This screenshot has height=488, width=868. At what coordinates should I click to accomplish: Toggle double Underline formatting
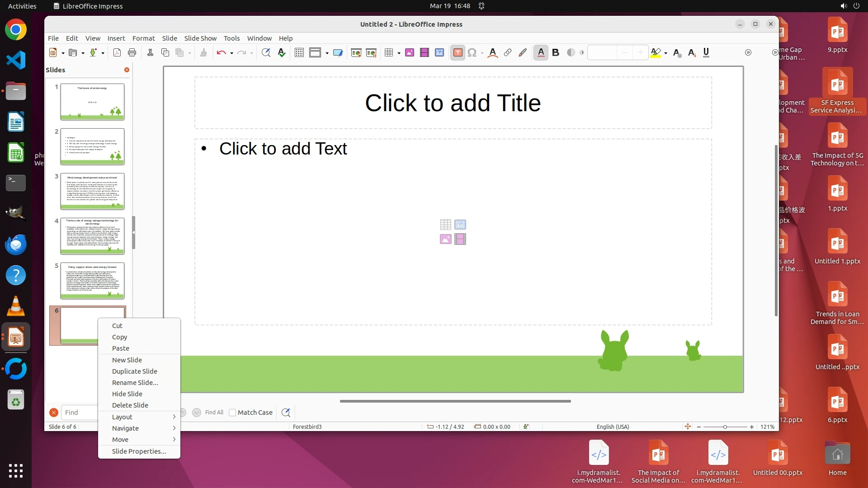706,53
